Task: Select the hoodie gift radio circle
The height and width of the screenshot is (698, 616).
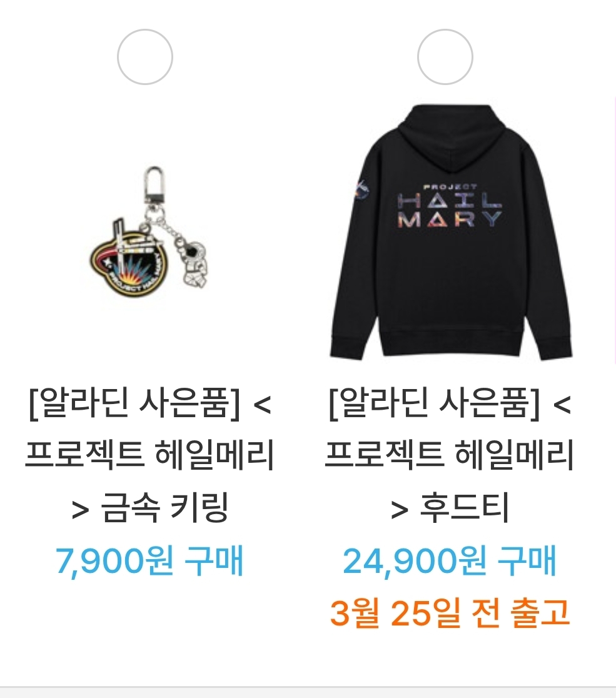Action: 445,57
